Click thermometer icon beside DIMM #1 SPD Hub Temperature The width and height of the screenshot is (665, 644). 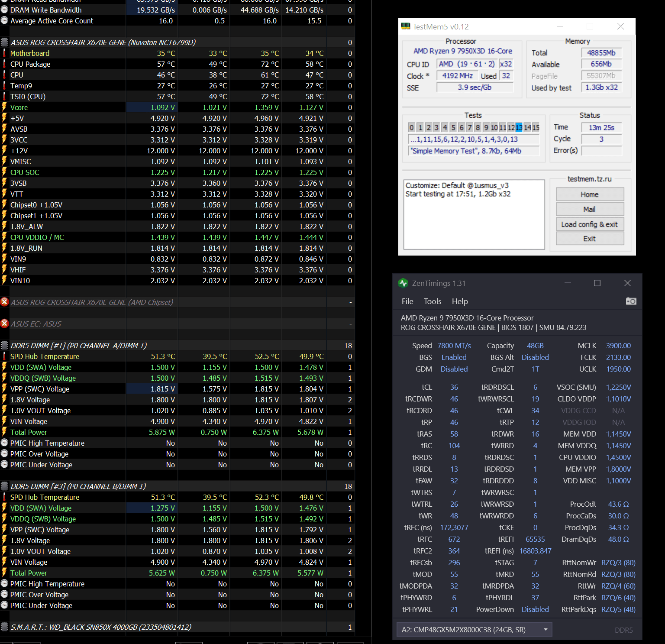click(4, 356)
